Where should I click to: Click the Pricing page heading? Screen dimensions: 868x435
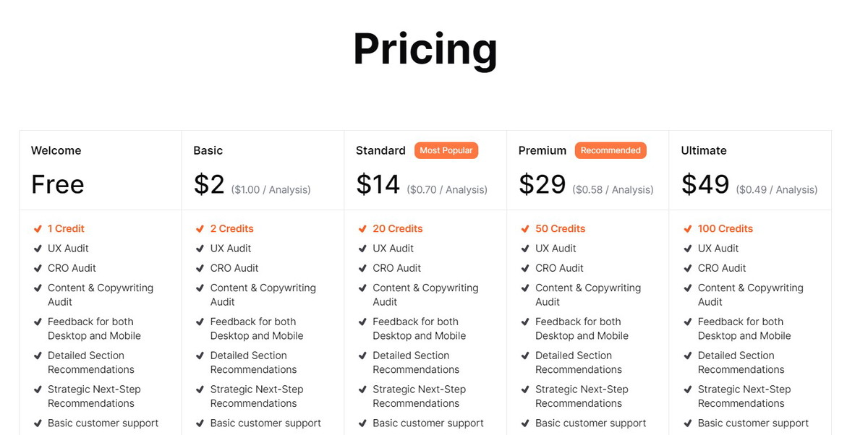coord(425,48)
